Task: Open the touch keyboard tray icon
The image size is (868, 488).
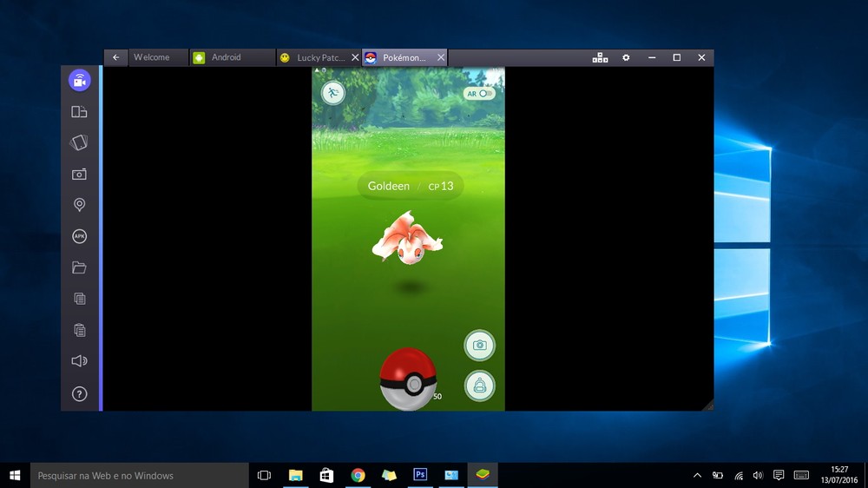Action: pos(801,475)
